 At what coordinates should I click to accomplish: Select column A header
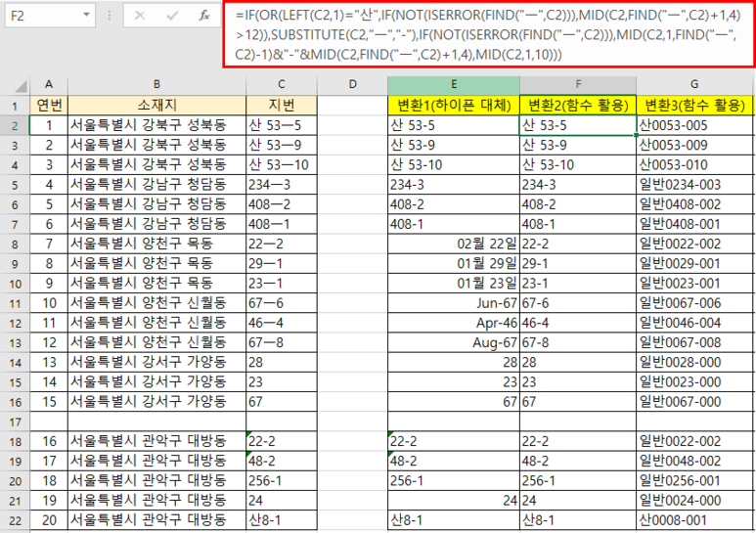(49, 84)
